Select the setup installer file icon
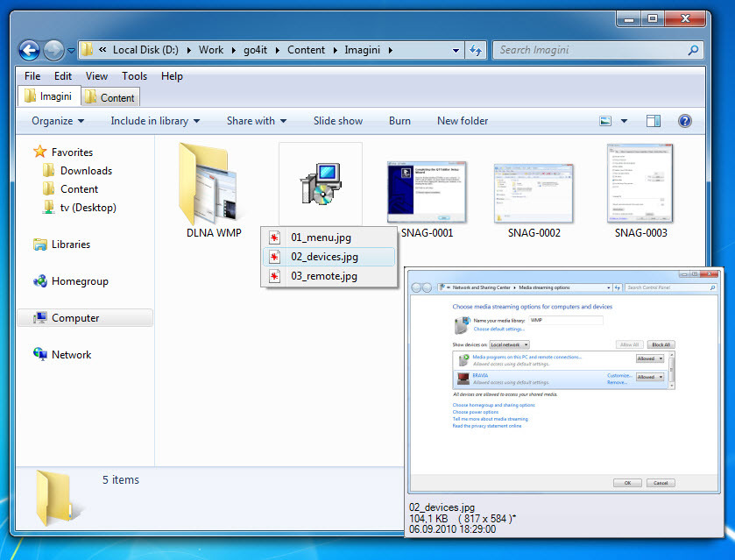This screenshot has width=735, height=560. coord(321,184)
